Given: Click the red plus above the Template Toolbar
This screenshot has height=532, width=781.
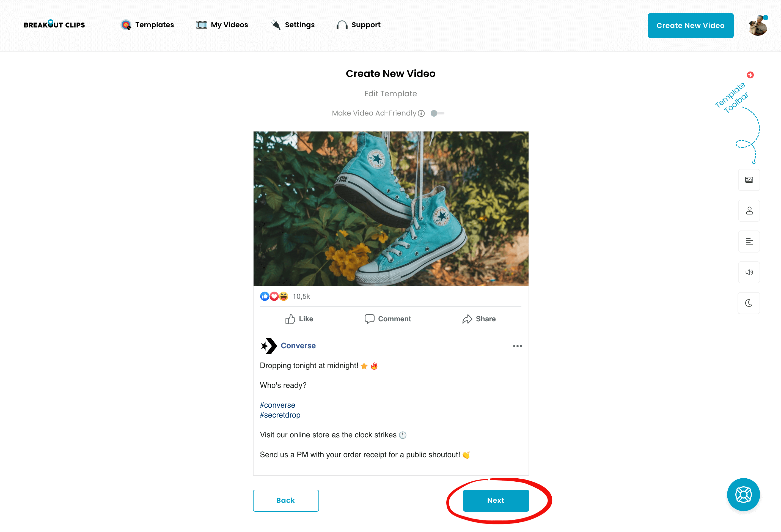Looking at the screenshot, I should [x=751, y=75].
